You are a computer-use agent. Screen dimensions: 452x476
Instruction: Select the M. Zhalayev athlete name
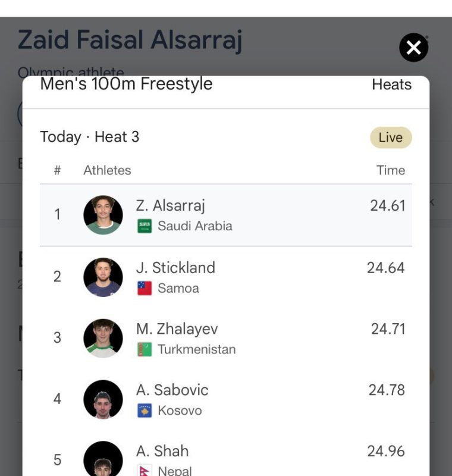pyautogui.click(x=177, y=330)
